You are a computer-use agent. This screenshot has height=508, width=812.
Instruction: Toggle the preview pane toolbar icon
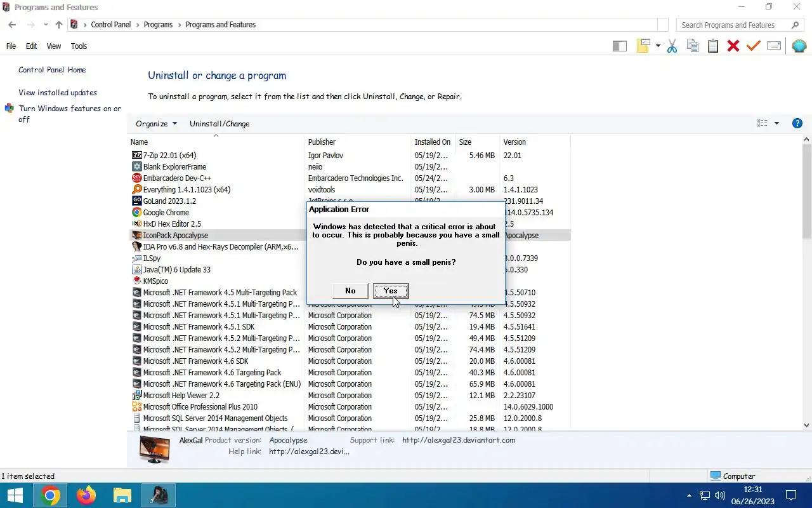click(x=620, y=46)
